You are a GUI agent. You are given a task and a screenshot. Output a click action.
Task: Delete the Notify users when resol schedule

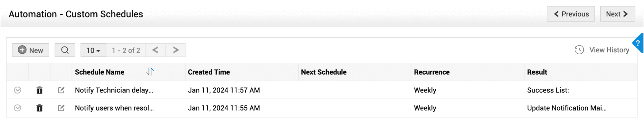tap(39, 108)
